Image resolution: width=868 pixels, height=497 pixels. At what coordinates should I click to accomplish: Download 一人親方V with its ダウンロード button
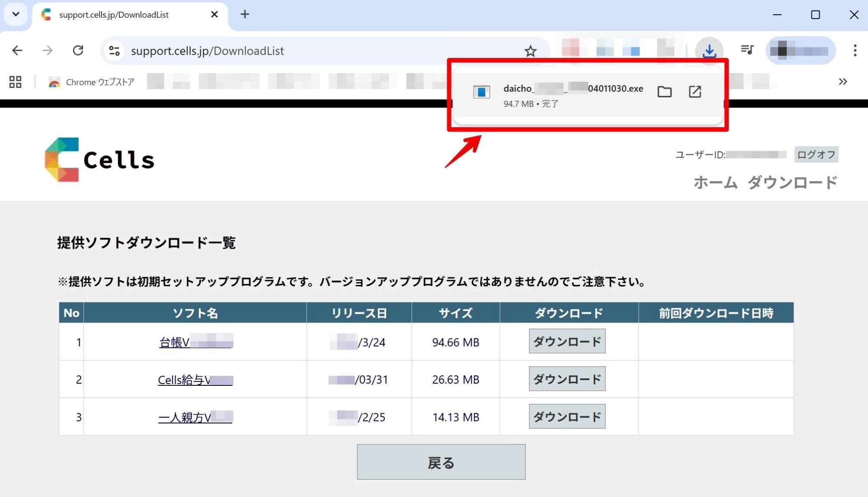pyautogui.click(x=567, y=417)
